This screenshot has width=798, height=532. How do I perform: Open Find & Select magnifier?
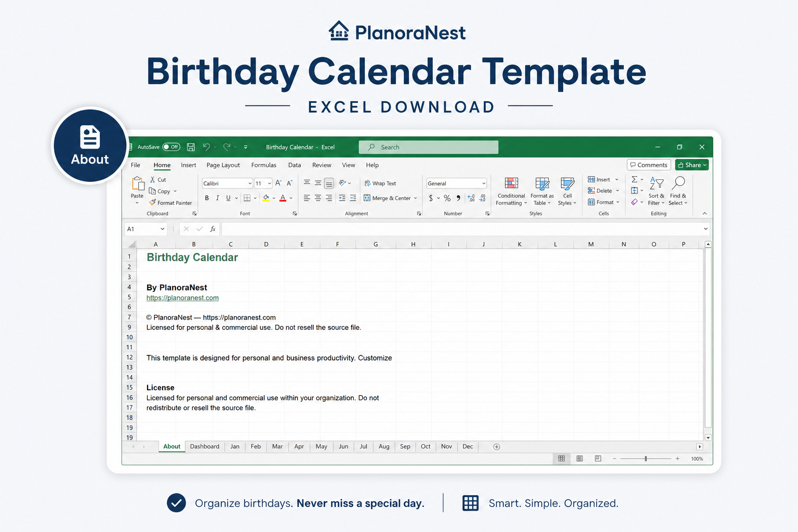click(x=678, y=191)
